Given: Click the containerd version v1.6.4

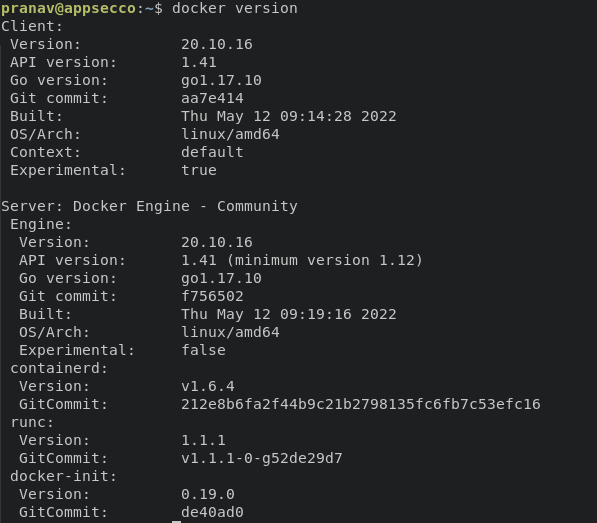Looking at the screenshot, I should coord(208,386).
